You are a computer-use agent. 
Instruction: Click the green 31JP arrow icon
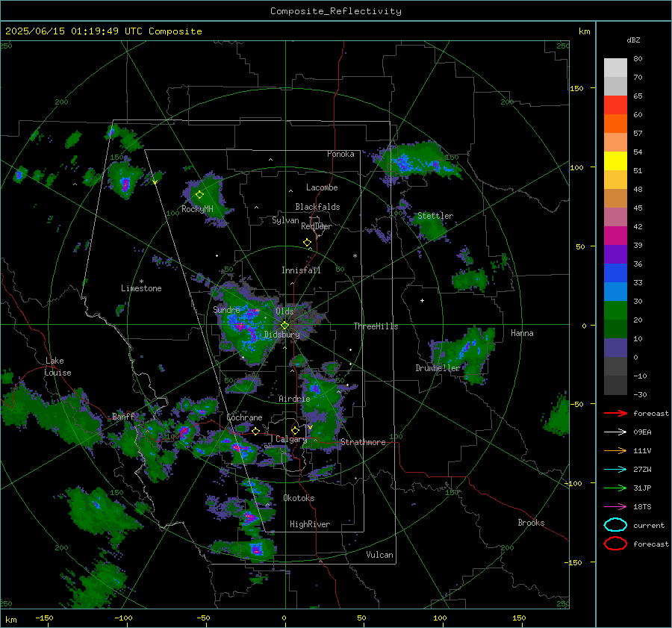(x=615, y=488)
